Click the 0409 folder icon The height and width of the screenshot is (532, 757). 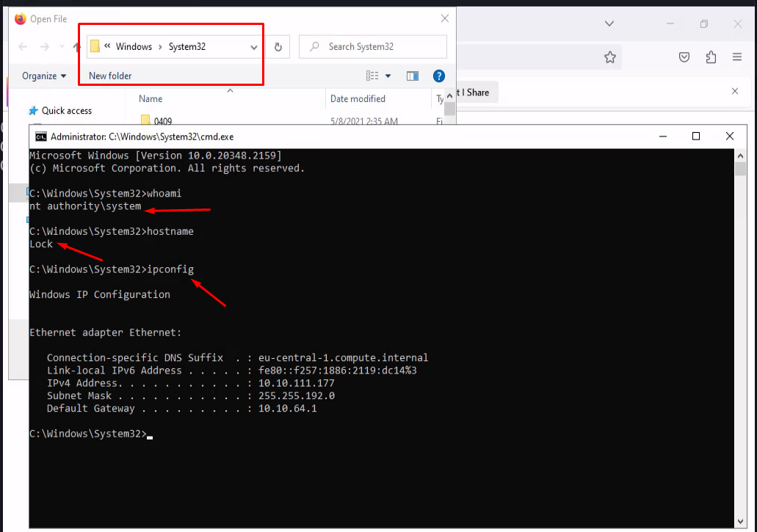pyautogui.click(x=145, y=120)
